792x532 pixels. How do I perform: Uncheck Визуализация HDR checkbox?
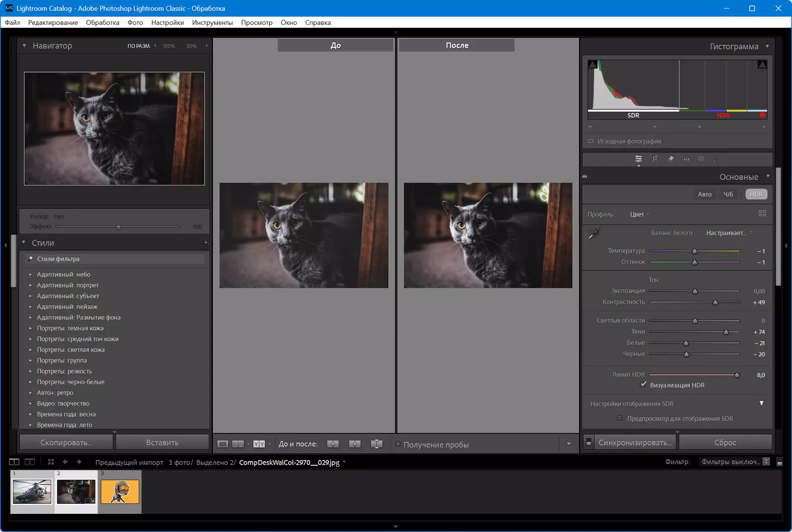pyautogui.click(x=643, y=384)
